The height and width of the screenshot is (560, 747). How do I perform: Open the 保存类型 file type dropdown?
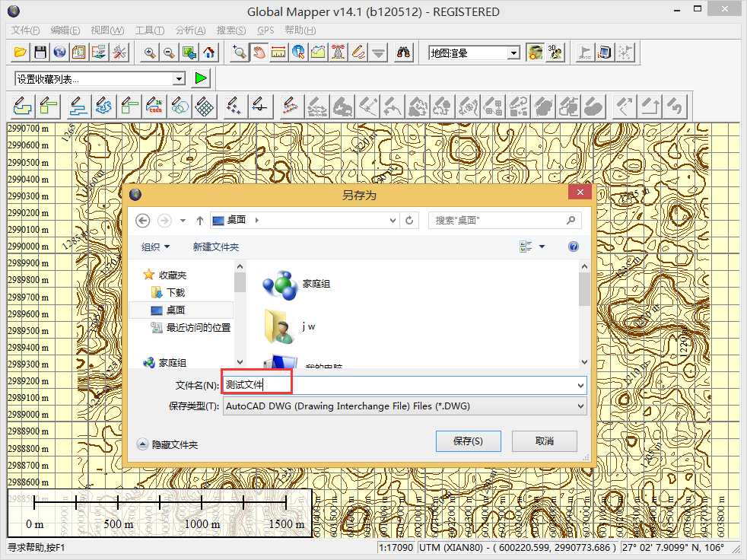405,406
